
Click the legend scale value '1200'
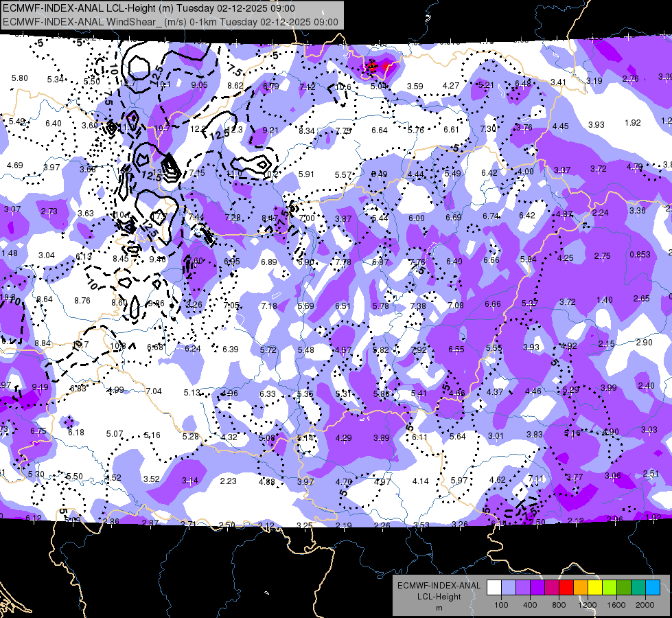(x=588, y=605)
